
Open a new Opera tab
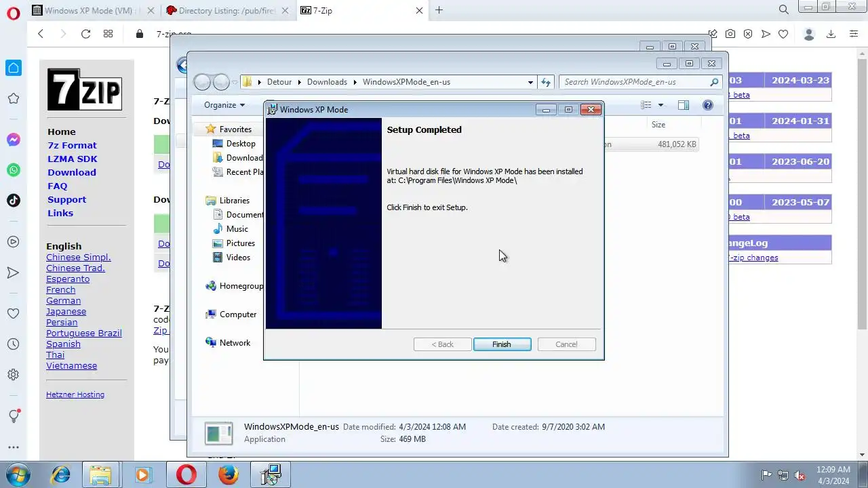point(439,10)
